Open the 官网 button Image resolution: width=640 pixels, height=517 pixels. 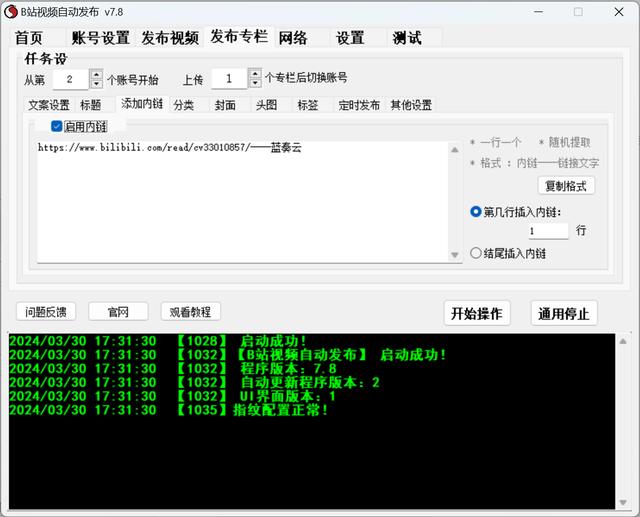[x=118, y=312]
